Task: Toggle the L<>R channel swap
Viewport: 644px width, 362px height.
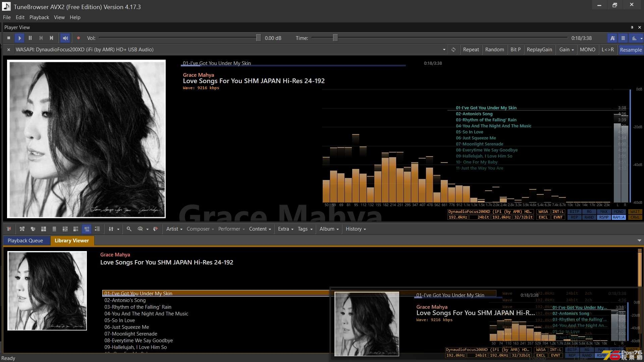Action: tap(608, 50)
